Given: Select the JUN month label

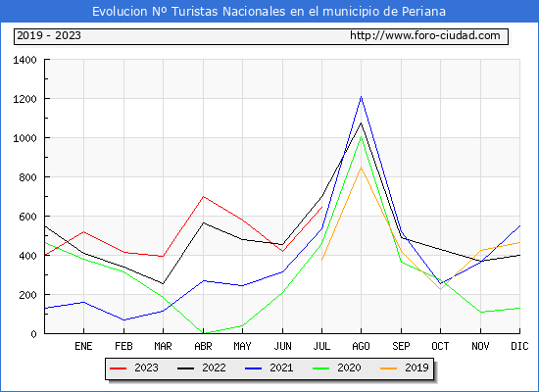Looking at the screenshot, I should 282,346.
